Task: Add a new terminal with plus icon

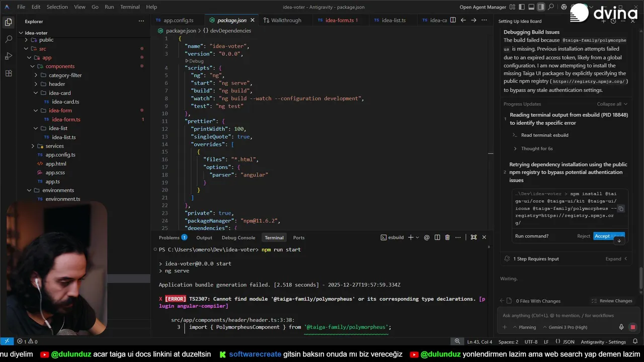Action: coord(411,237)
